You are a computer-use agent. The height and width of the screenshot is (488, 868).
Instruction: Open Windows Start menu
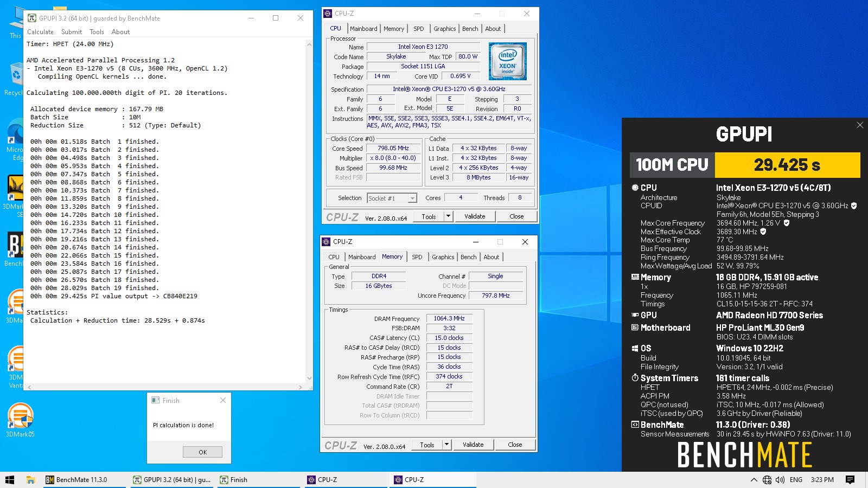pyautogui.click(x=9, y=480)
